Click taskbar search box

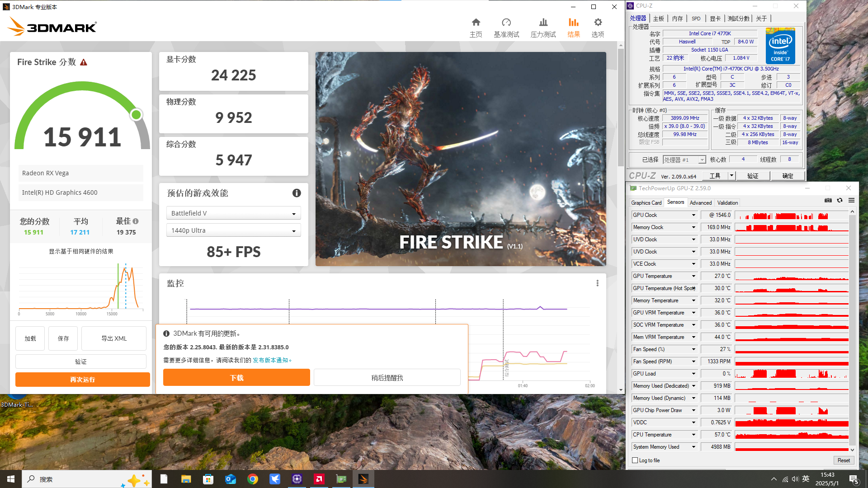[x=87, y=479]
